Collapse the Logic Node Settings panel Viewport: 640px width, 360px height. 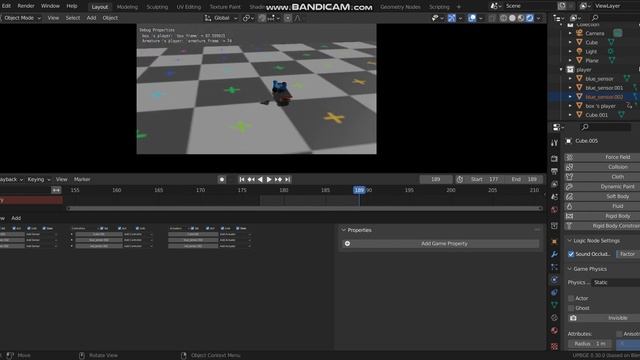570,241
